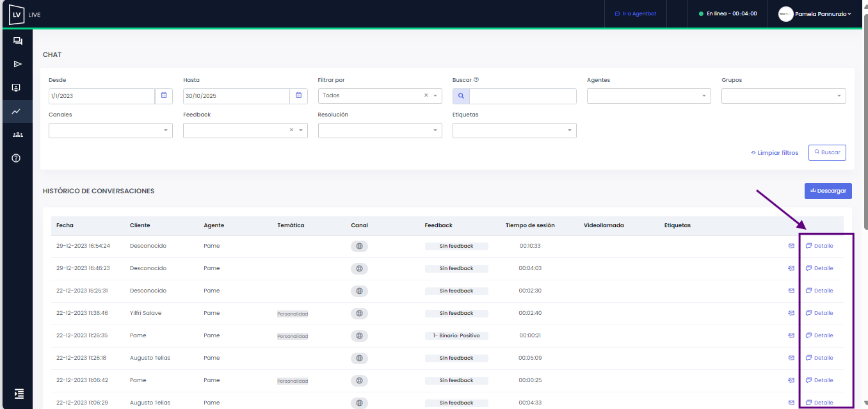Click the Fecha column header

(65, 225)
